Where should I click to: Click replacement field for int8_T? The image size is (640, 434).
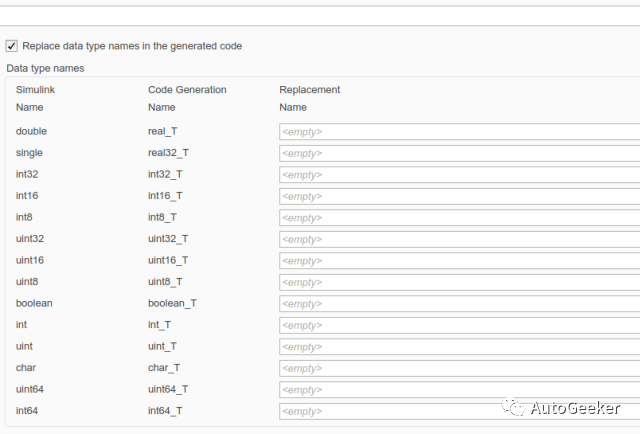tap(458, 217)
